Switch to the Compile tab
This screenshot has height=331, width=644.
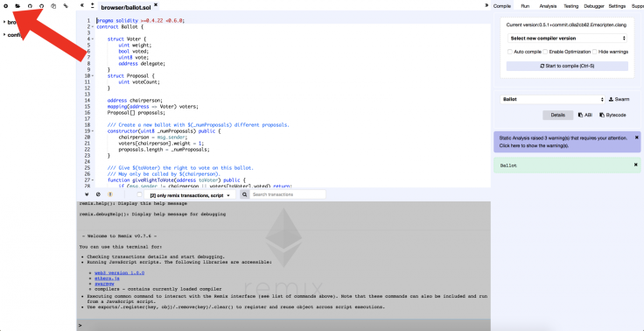(x=502, y=6)
